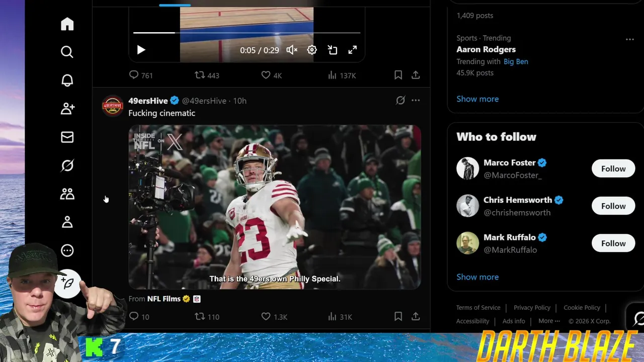The height and width of the screenshot is (362, 644).
Task: Open the More circle icon in sidebar
Action: tap(67, 250)
